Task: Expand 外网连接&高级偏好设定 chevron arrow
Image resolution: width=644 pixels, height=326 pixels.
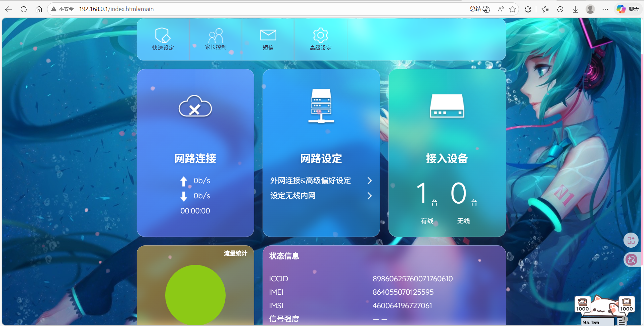Action: (x=369, y=181)
